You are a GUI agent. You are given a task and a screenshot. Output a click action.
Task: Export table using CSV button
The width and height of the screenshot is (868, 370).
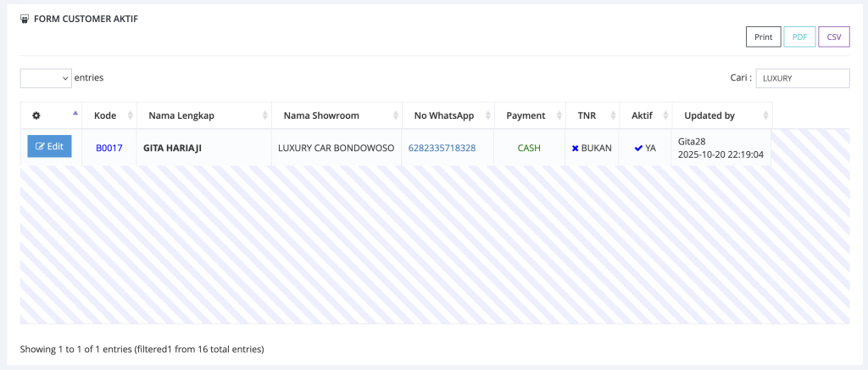click(833, 37)
